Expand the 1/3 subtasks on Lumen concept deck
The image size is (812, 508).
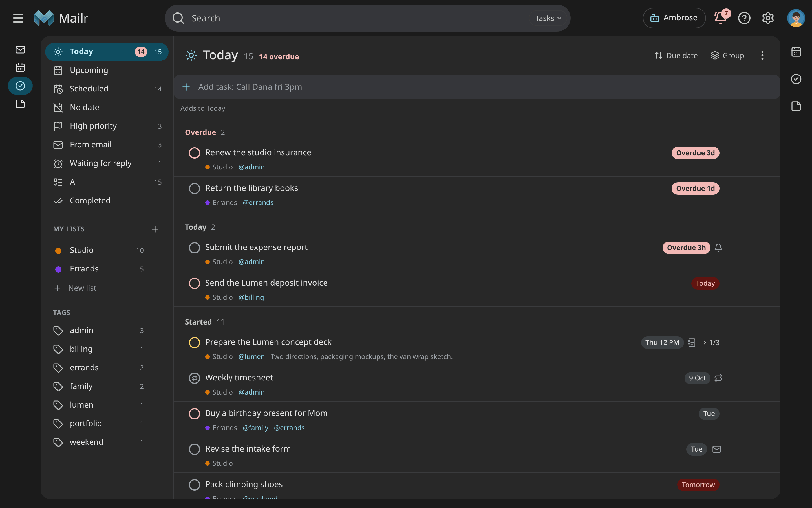tap(711, 342)
